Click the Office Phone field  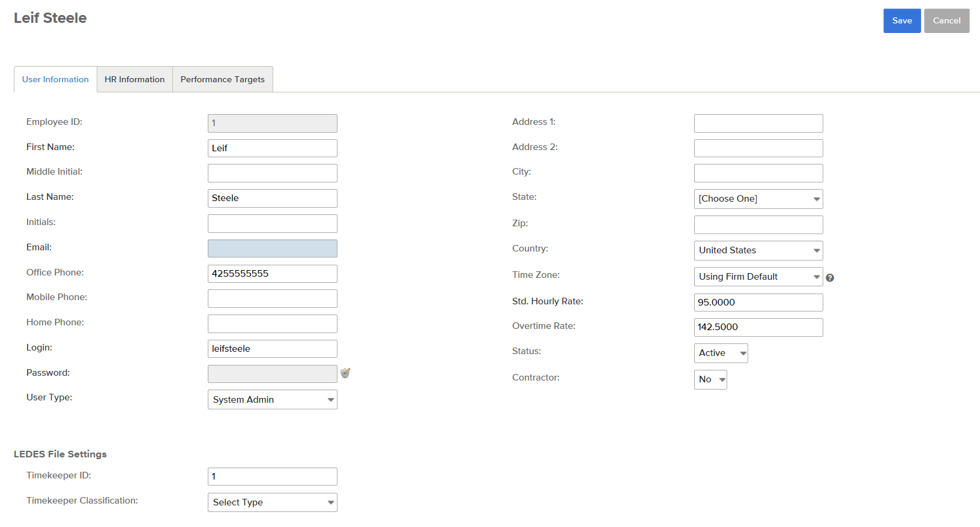point(273,274)
